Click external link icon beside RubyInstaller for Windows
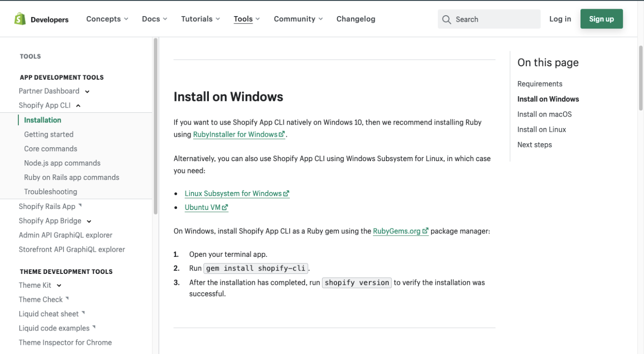 click(282, 134)
